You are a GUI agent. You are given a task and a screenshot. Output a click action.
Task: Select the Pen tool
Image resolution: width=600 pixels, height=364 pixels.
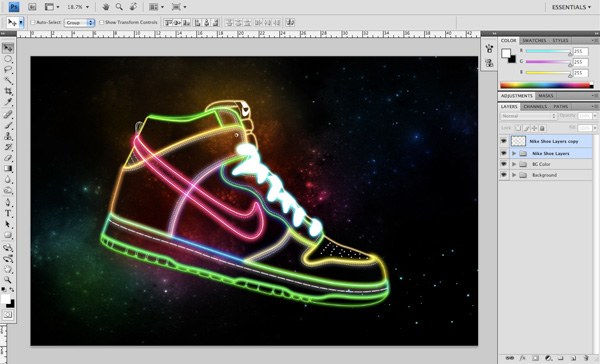pyautogui.click(x=8, y=203)
